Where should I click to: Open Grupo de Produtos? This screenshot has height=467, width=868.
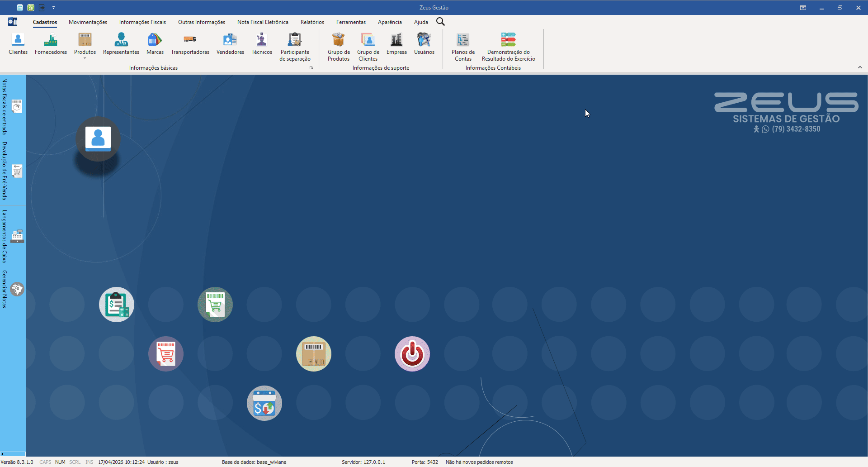click(339, 47)
